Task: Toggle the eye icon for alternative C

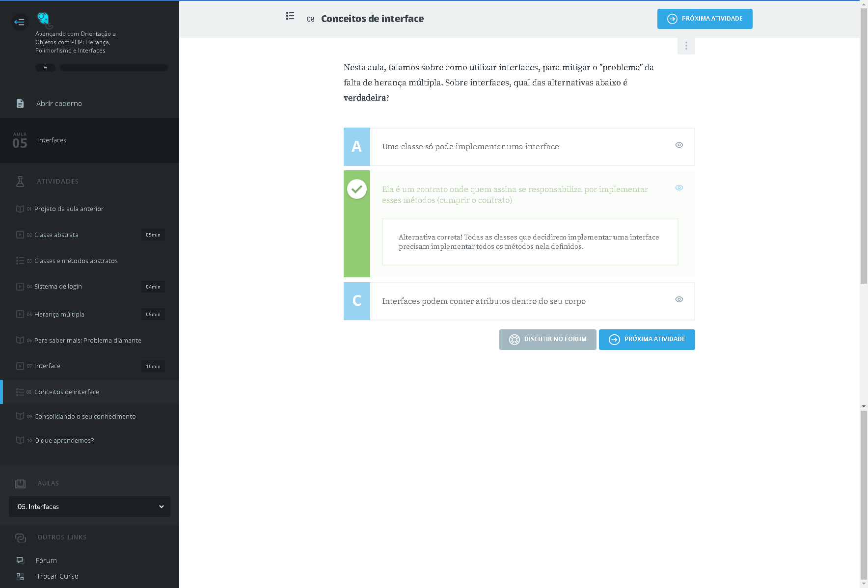Action: pyautogui.click(x=679, y=299)
